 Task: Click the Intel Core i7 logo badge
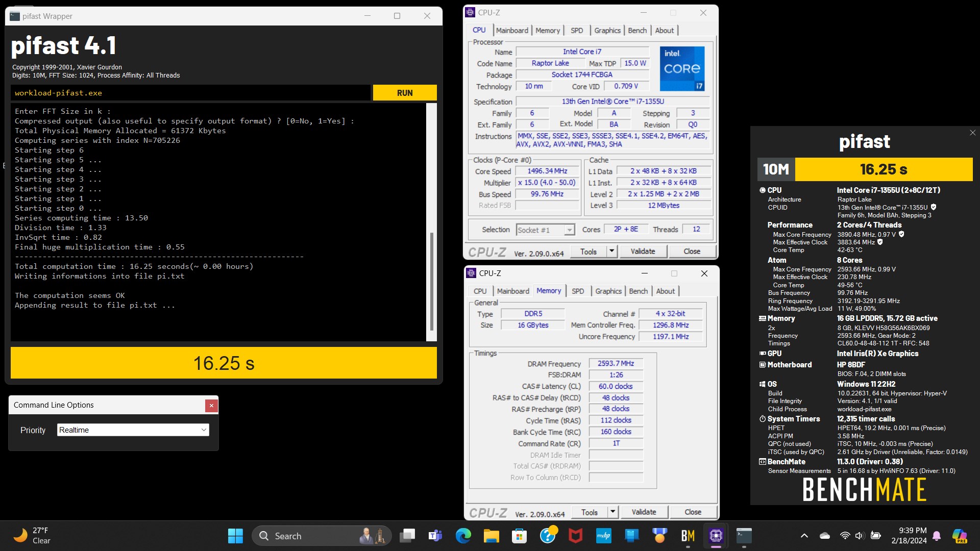coord(682,69)
